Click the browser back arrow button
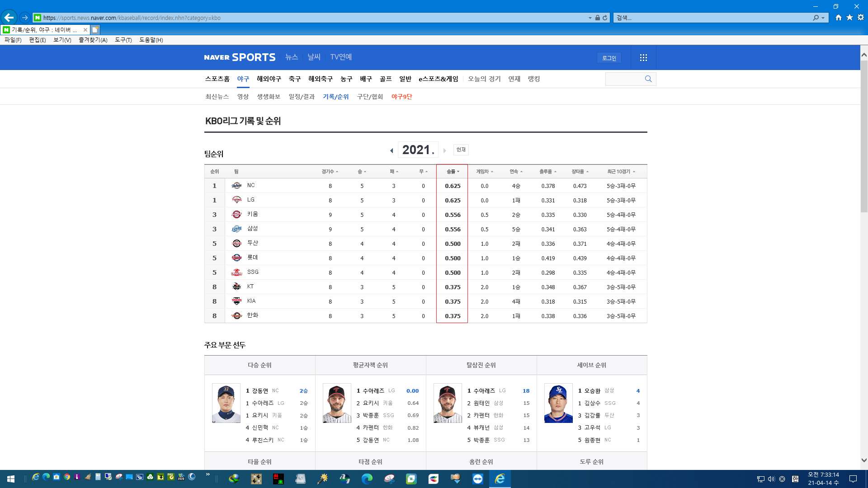868x488 pixels. click(x=9, y=18)
